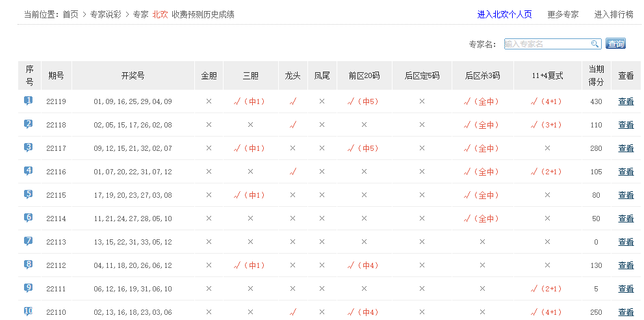Click 查看 for period 22116
The height and width of the screenshot is (320, 644).
[x=626, y=172]
